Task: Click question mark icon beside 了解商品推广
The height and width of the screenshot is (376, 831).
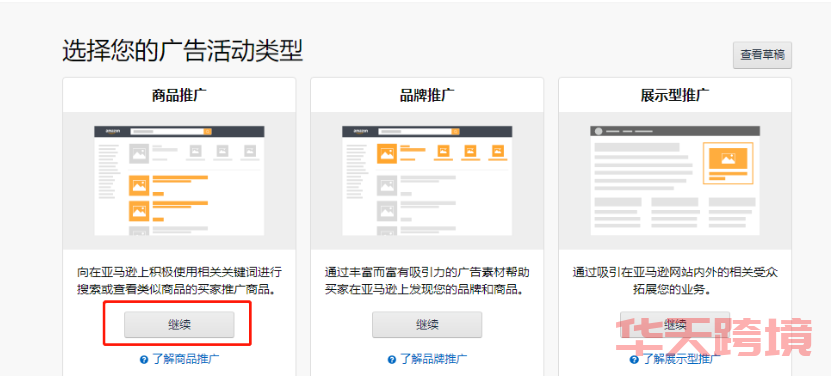Action: click(x=144, y=360)
